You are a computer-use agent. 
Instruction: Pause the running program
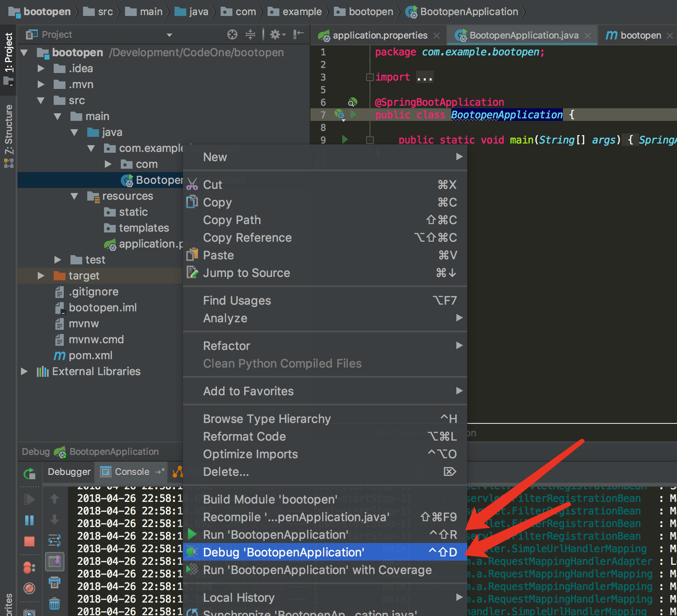coord(29,520)
